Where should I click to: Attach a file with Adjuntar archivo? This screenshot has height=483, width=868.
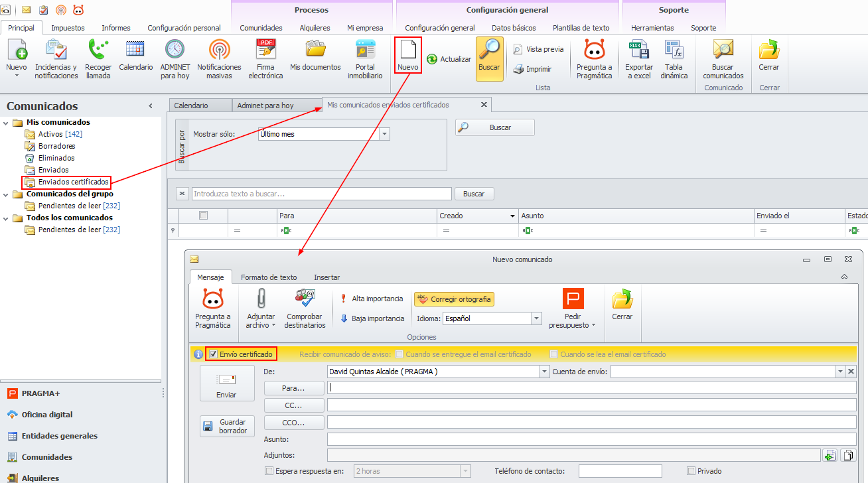point(261,309)
